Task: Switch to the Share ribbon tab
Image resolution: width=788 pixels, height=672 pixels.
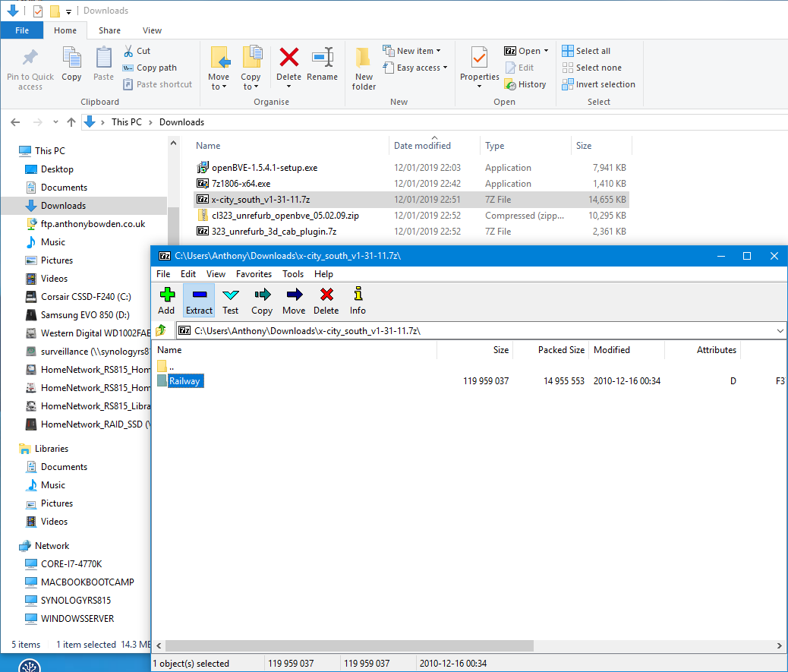Action: pyautogui.click(x=109, y=30)
